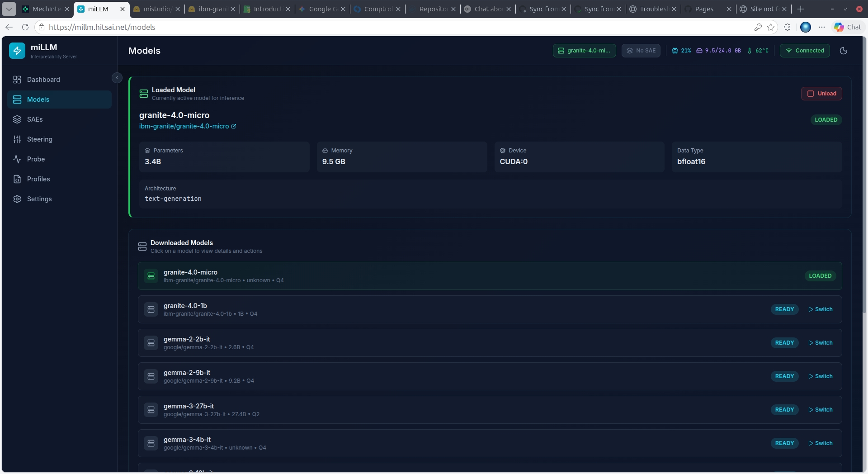
Task: Click the miLLM lightning bolt logo
Action: (17, 51)
